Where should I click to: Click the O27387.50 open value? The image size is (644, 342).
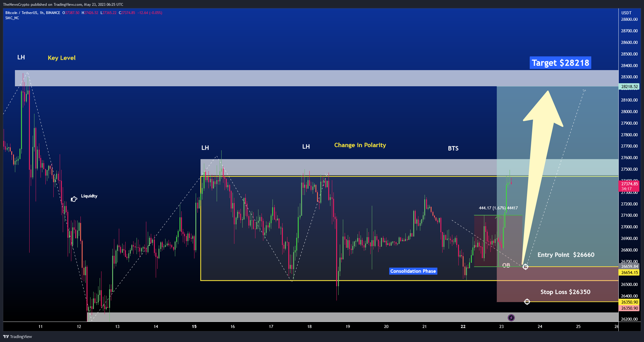coord(71,13)
